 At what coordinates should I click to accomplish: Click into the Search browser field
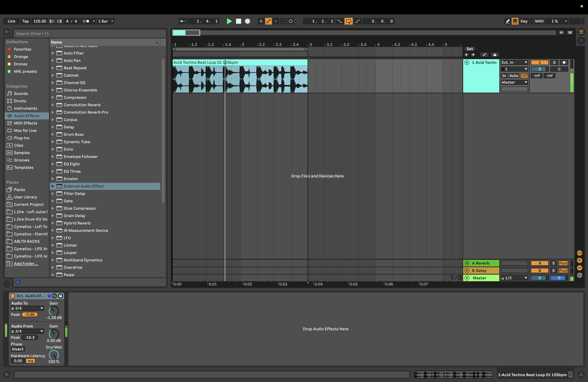(90, 34)
